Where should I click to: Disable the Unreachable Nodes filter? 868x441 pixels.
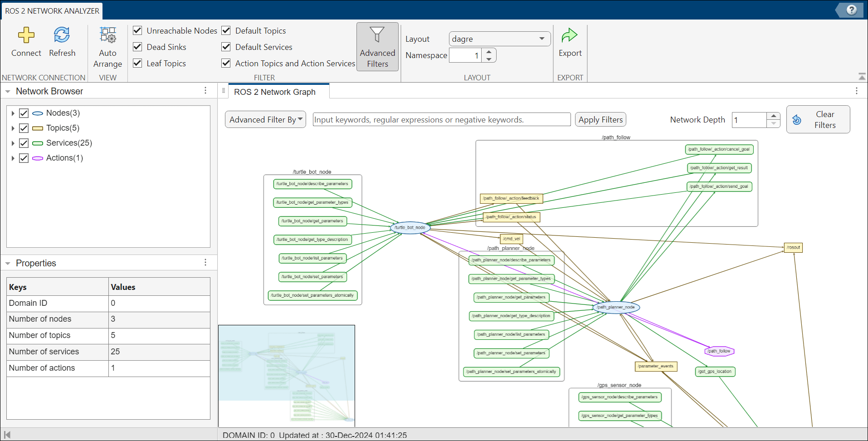tap(138, 30)
